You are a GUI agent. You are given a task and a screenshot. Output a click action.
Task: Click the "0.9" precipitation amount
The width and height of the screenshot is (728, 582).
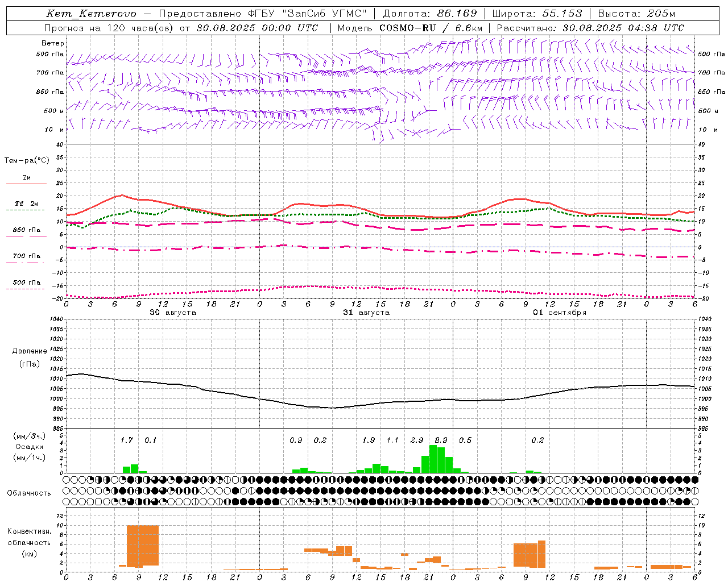click(296, 440)
